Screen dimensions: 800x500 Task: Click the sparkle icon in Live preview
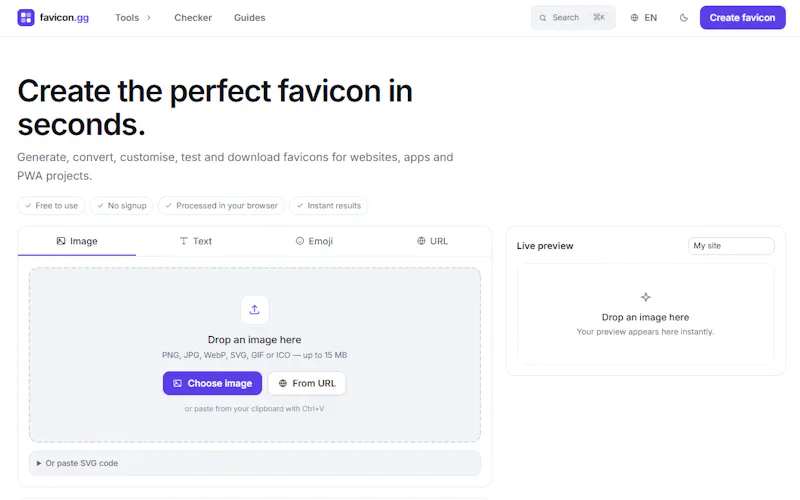click(645, 297)
